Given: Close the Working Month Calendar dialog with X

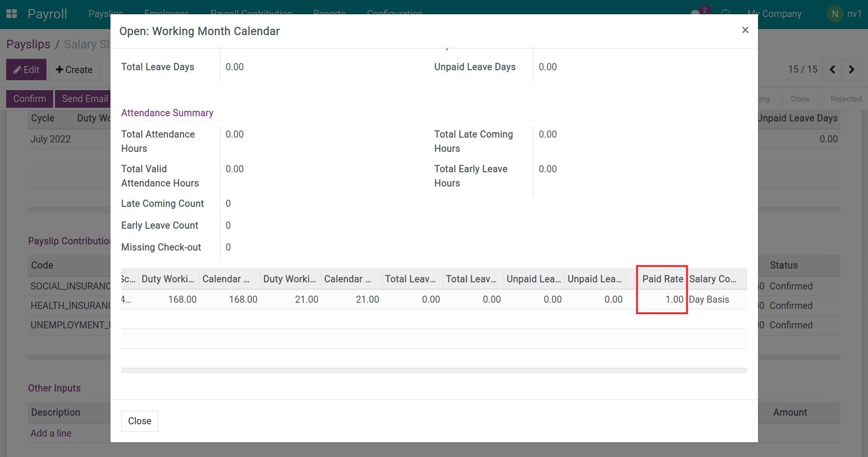Looking at the screenshot, I should 745,30.
